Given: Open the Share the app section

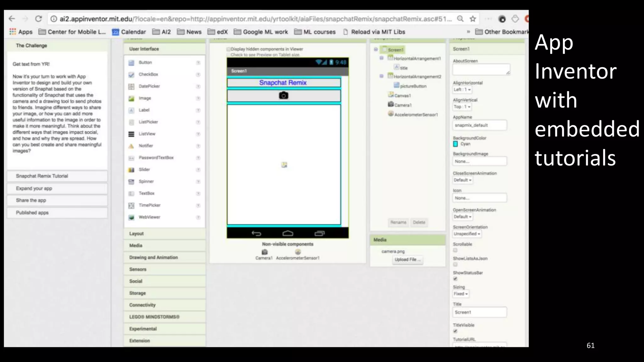Looking at the screenshot, I should click(x=57, y=200).
